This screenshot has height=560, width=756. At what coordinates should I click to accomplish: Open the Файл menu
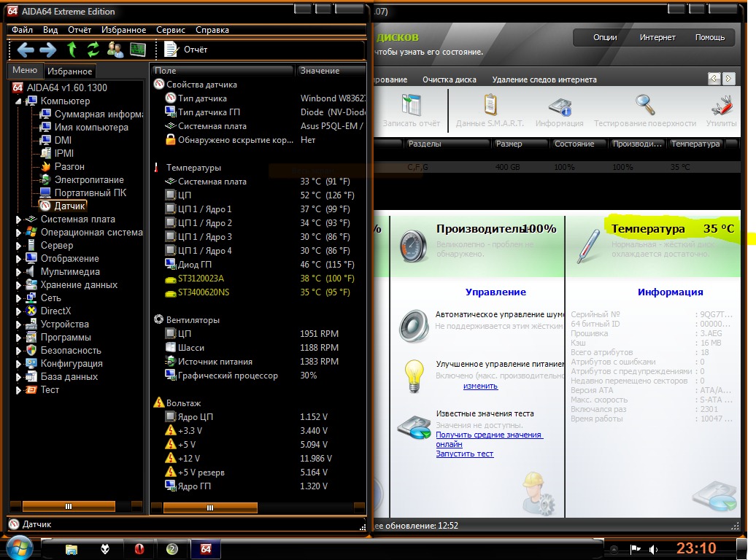tap(22, 30)
